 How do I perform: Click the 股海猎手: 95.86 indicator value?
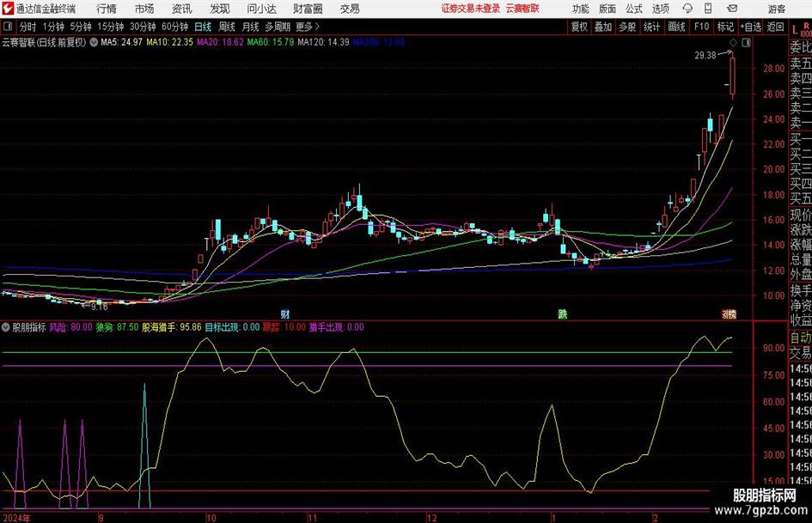point(171,327)
